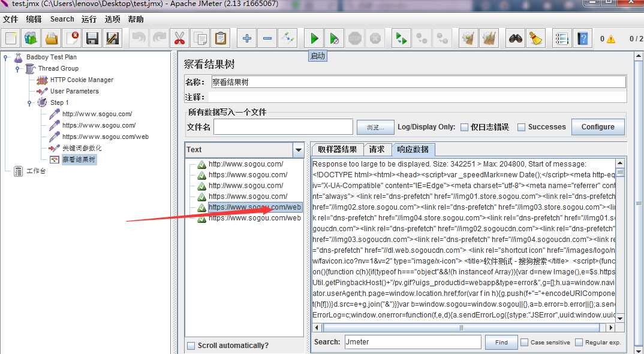Viewport: 644px width, 354px height.
Task: Click the gray Stop test icon
Action: [x=355, y=38]
